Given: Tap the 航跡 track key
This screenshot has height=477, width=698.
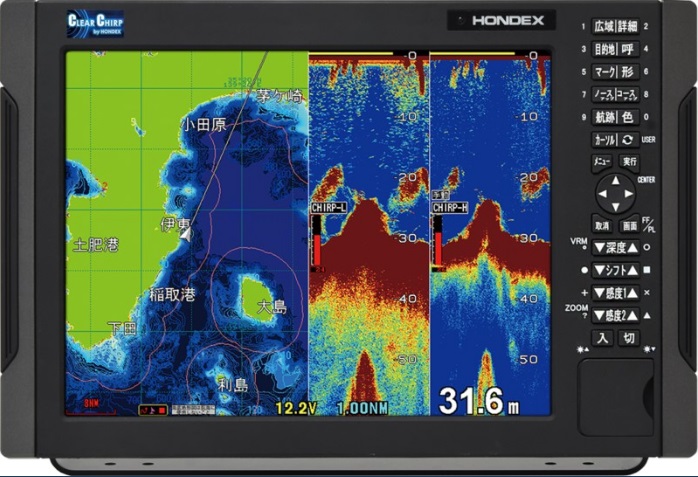Looking at the screenshot, I should (603, 117).
